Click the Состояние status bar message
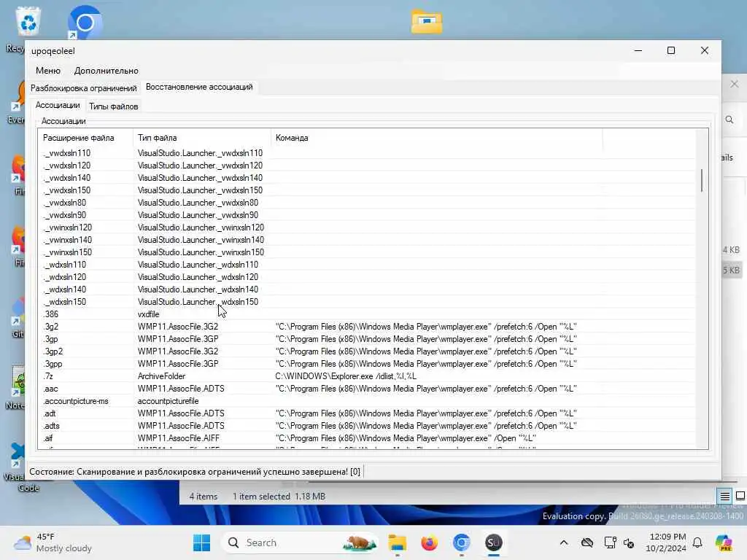Image resolution: width=747 pixels, height=560 pixels. coord(195,472)
